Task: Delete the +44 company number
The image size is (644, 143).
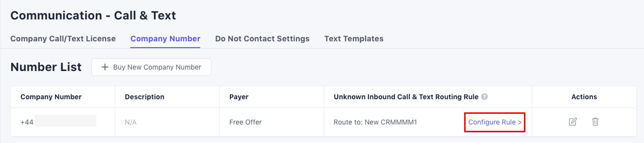Action: pyautogui.click(x=595, y=122)
